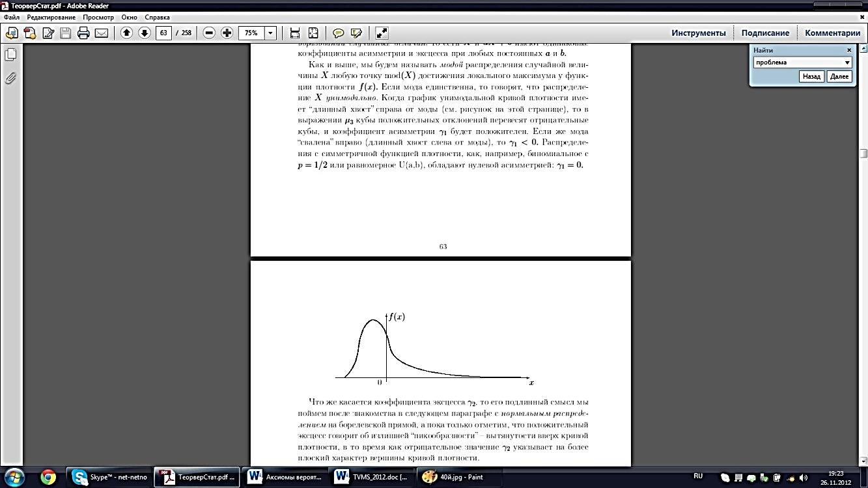Click the volume speaker tray icon
Screen dimensions: 868x488
[803, 478]
